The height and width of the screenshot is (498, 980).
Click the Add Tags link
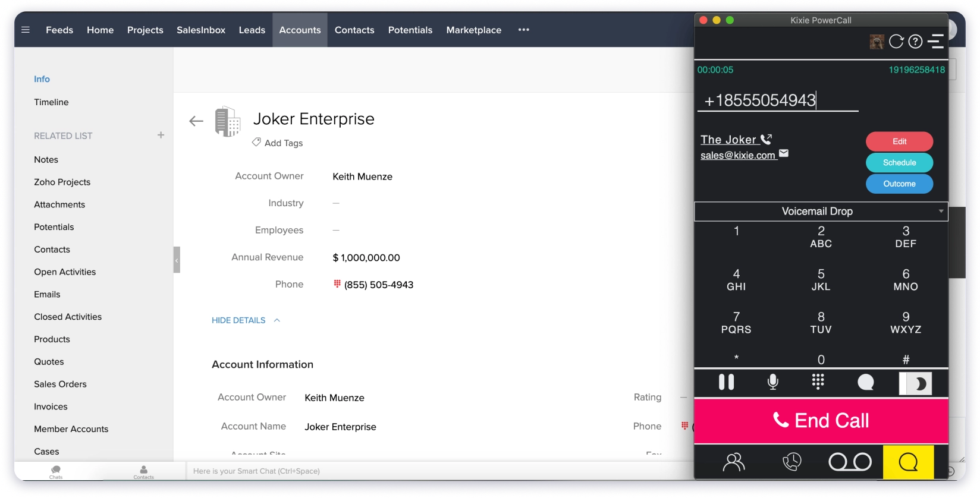(x=284, y=143)
